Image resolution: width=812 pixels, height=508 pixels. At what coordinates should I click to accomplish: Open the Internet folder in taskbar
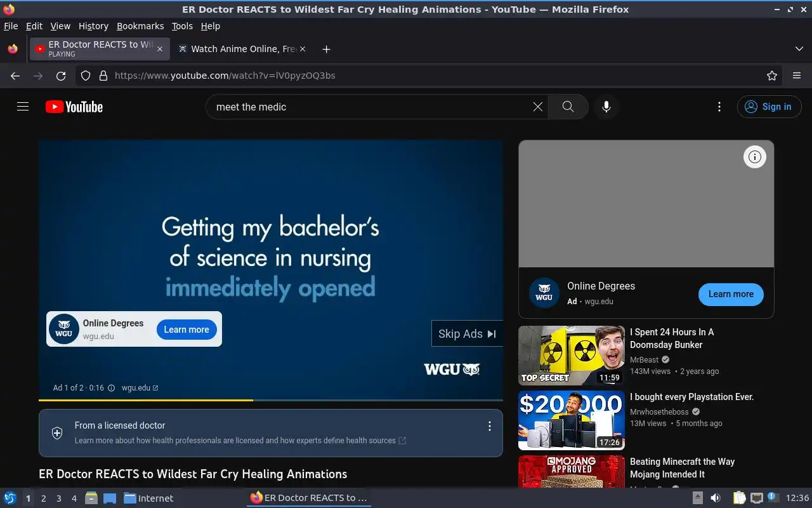pos(148,498)
